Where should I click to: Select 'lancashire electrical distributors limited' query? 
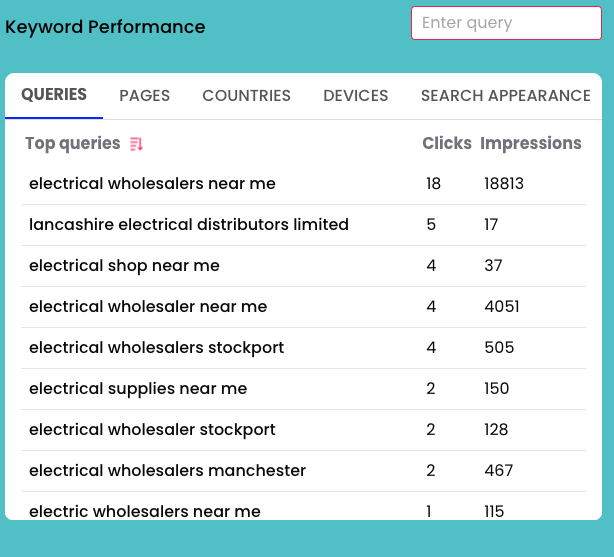click(189, 225)
